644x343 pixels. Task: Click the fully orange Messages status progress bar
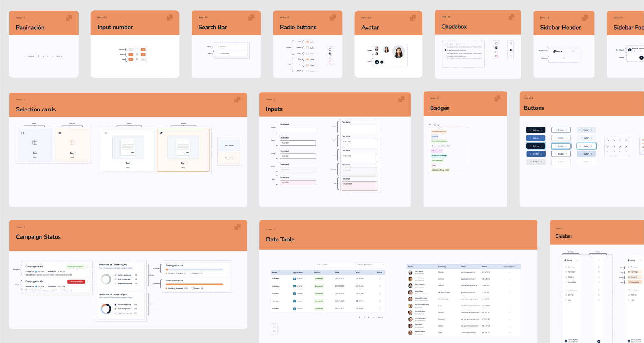[x=194, y=284]
